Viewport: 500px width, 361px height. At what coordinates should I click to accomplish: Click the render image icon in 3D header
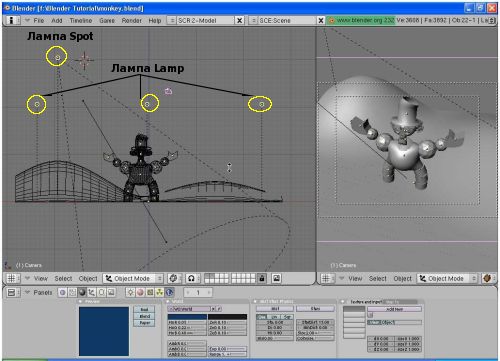click(x=276, y=278)
